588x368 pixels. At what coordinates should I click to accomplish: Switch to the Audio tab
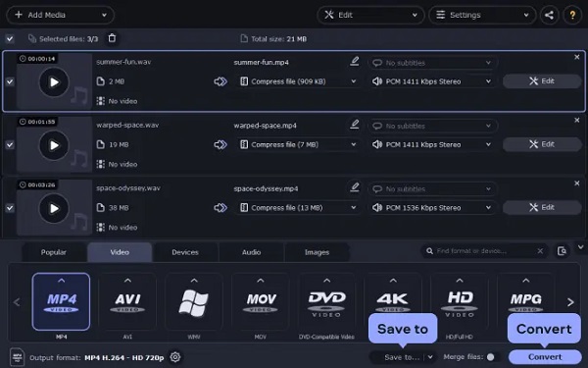(x=251, y=252)
